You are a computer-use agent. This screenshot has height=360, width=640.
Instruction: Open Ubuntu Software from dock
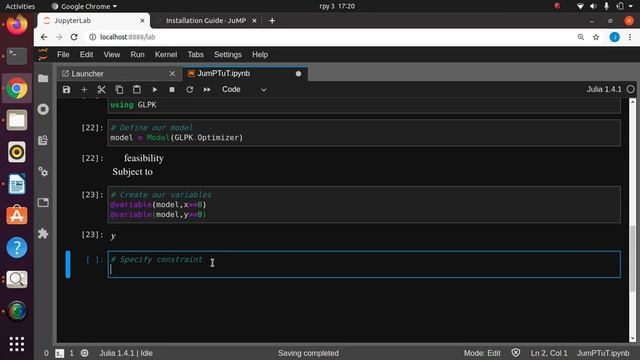[17, 215]
